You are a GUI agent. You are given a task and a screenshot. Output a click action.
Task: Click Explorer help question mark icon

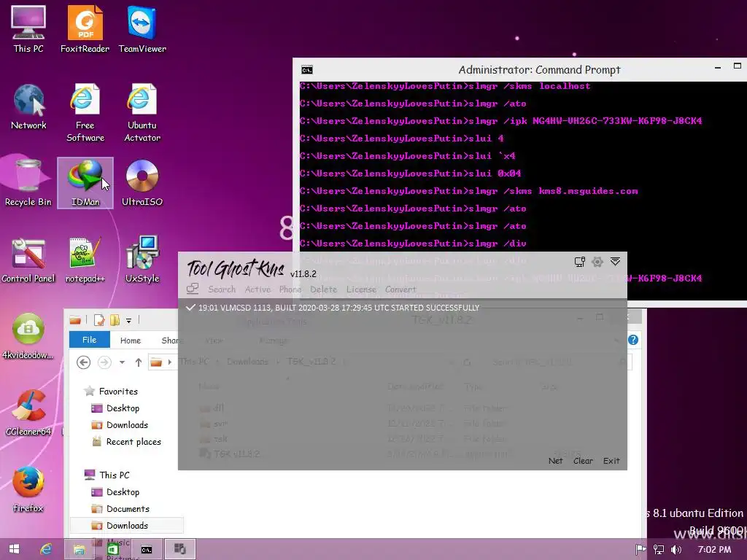pos(632,340)
